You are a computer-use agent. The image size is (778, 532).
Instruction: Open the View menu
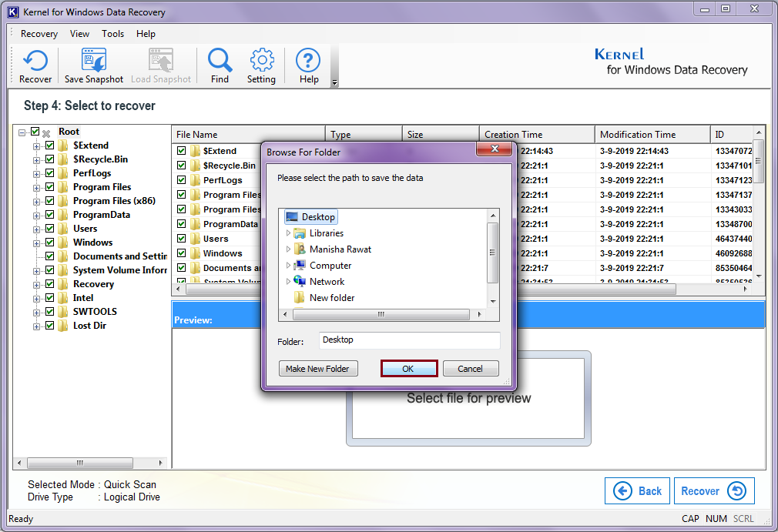coord(79,34)
